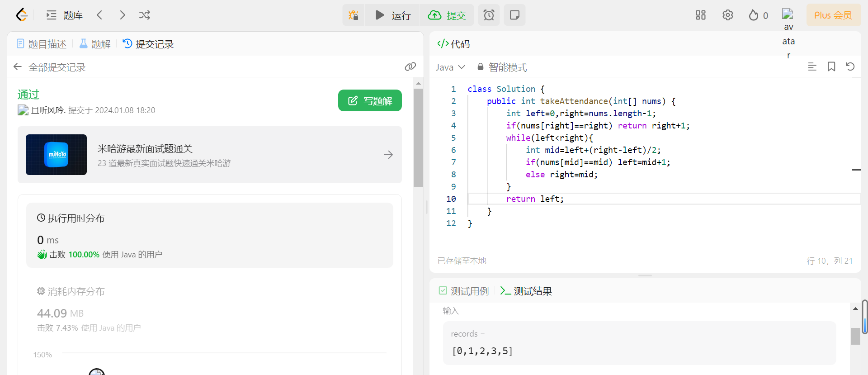Pick a random problem with shuffle icon
This screenshot has height=375, width=868.
click(x=145, y=15)
